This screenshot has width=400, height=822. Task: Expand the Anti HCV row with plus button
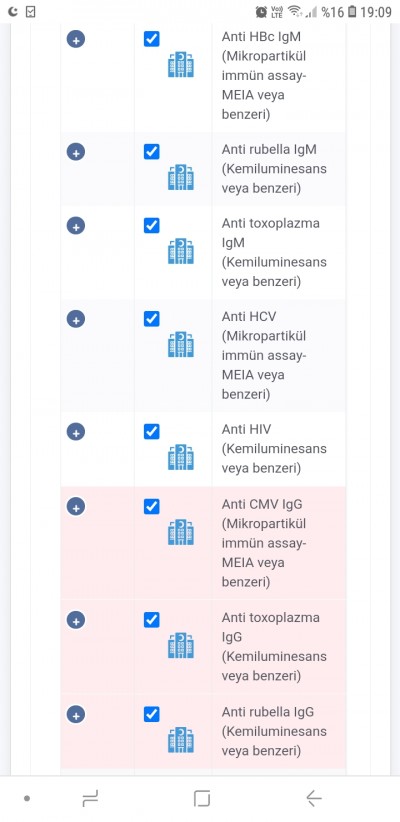(x=76, y=319)
